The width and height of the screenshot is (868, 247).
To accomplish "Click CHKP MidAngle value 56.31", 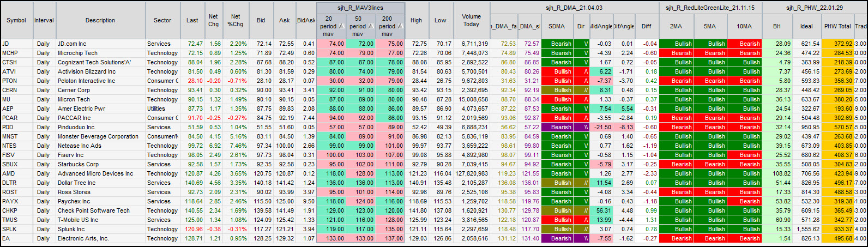I will click(601, 210).
